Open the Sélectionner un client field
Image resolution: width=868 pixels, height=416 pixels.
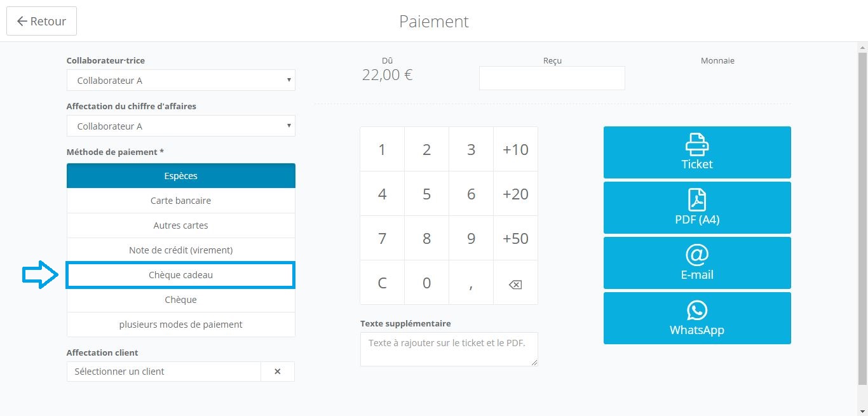coord(163,372)
